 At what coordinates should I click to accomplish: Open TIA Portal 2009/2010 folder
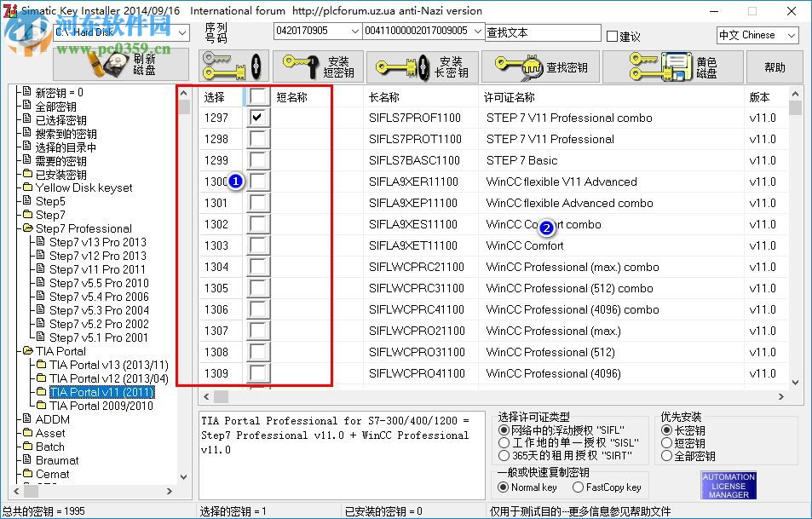[x=101, y=406]
